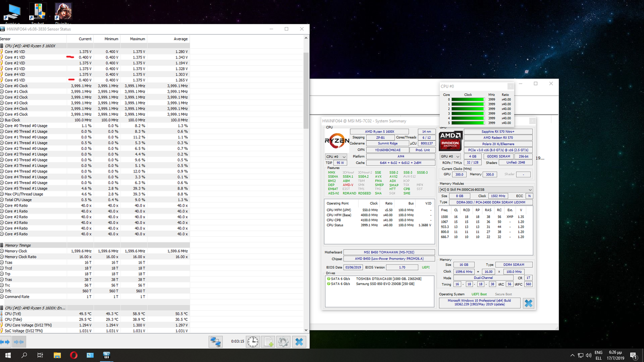The image size is (644, 362).
Task: Select the Total CPU Usage row
Action: pos(95,200)
